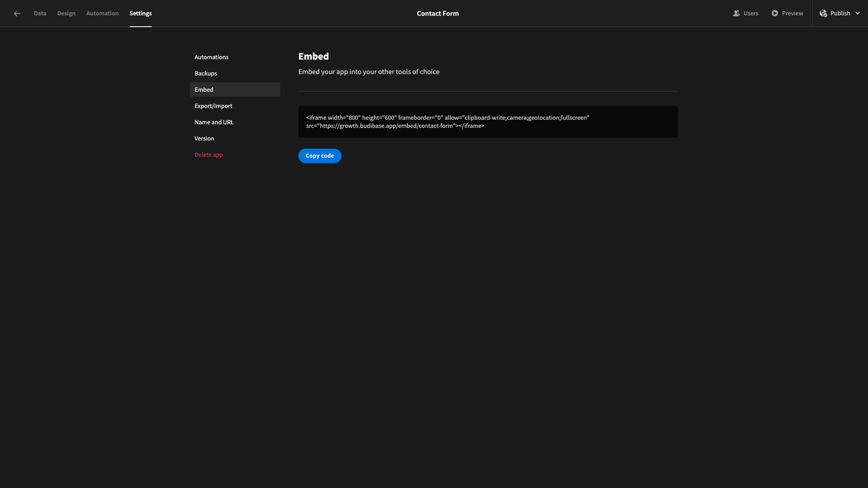Image resolution: width=868 pixels, height=488 pixels.
Task: Expand the Publish dropdown chevron
Action: pos(858,14)
